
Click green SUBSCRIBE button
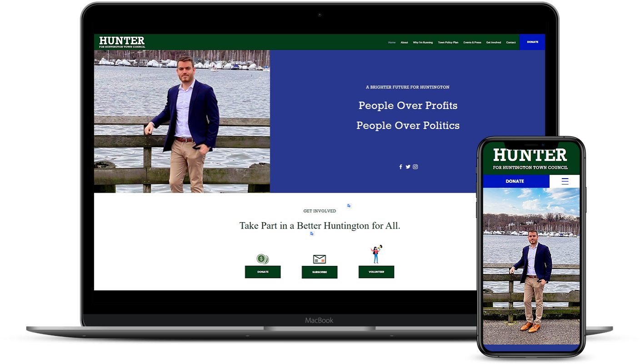tap(320, 272)
